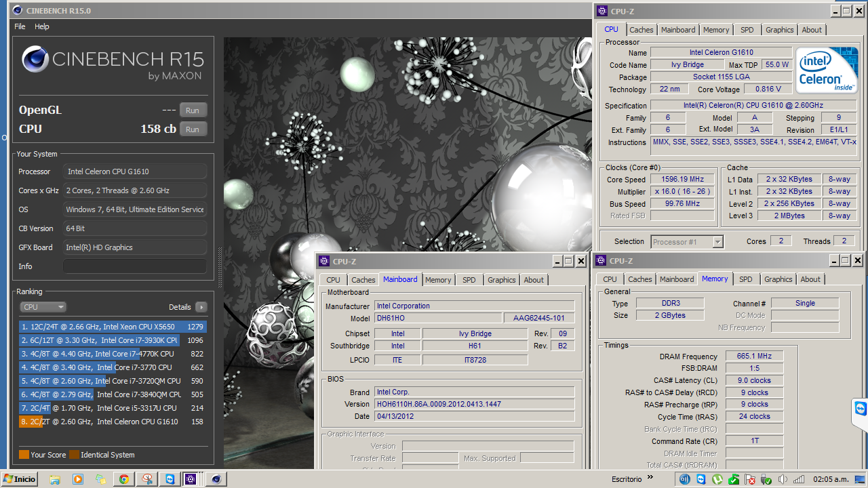Select the Core i7-3770 ranking row
The image size is (868, 488).
point(113,367)
